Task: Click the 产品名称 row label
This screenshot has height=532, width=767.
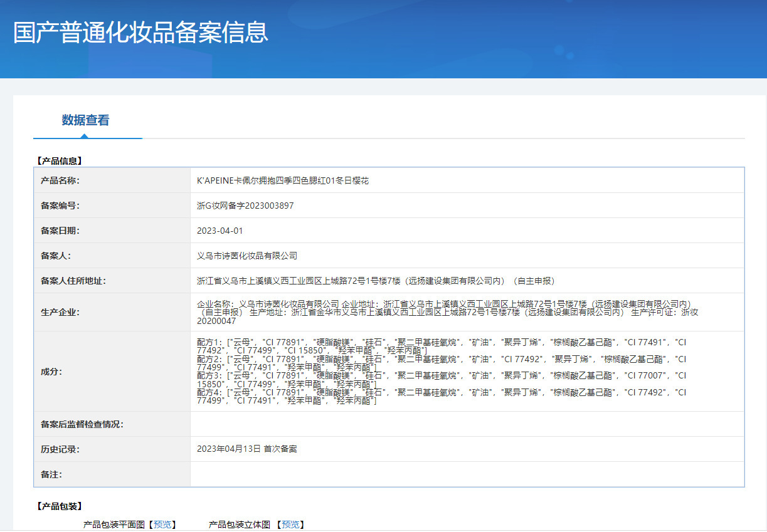Action: [x=60, y=180]
